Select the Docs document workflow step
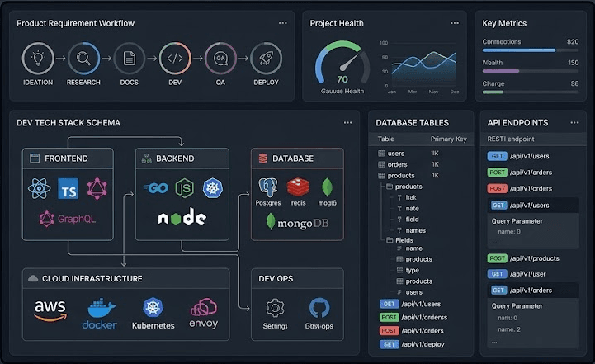This screenshot has width=595, height=364. (x=129, y=59)
